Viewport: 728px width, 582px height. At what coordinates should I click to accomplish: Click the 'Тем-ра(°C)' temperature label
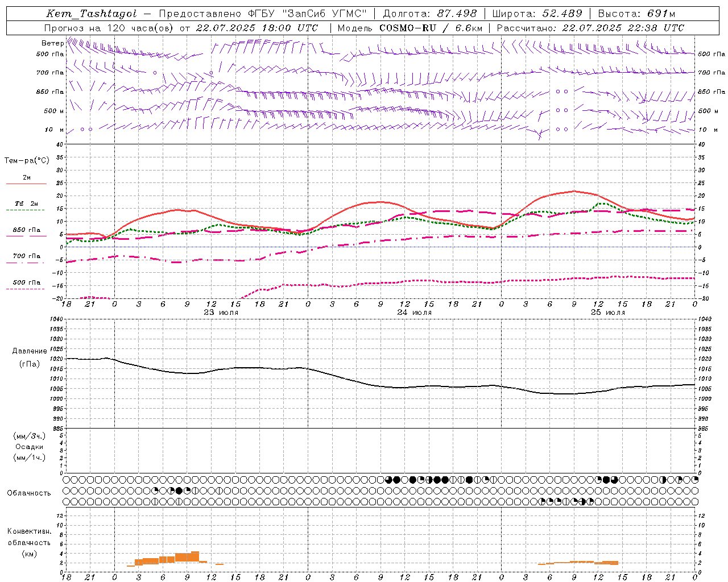[27, 161]
